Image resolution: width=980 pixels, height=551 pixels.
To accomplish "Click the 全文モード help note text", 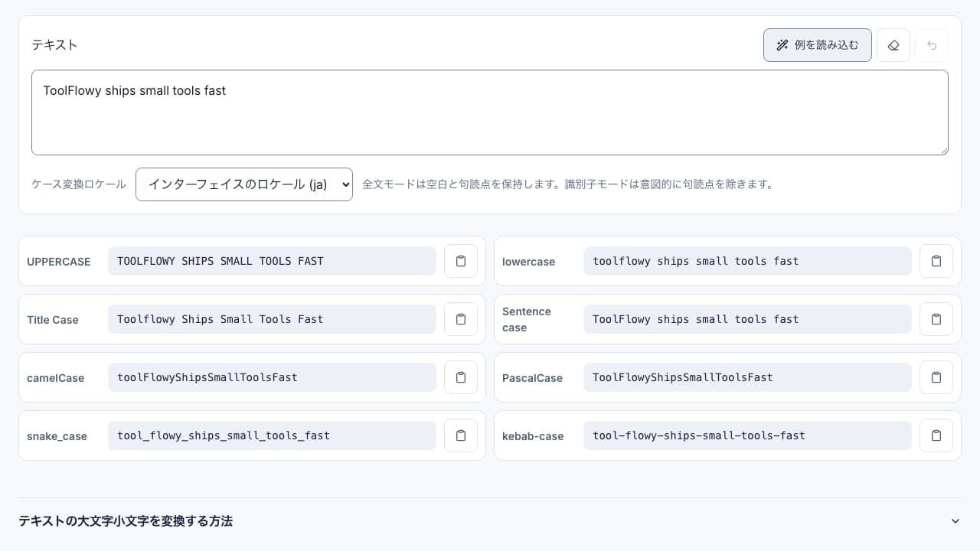I will coord(570,184).
